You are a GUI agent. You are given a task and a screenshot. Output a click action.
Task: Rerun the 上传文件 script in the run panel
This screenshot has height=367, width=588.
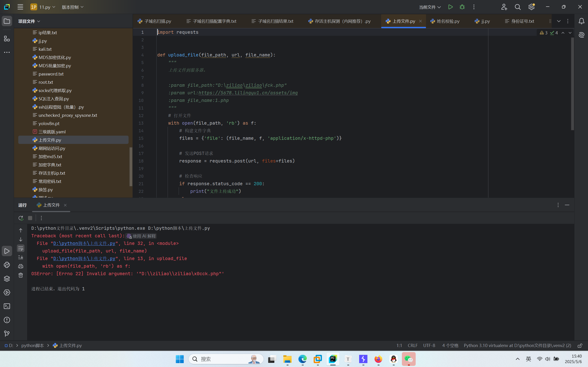21,218
